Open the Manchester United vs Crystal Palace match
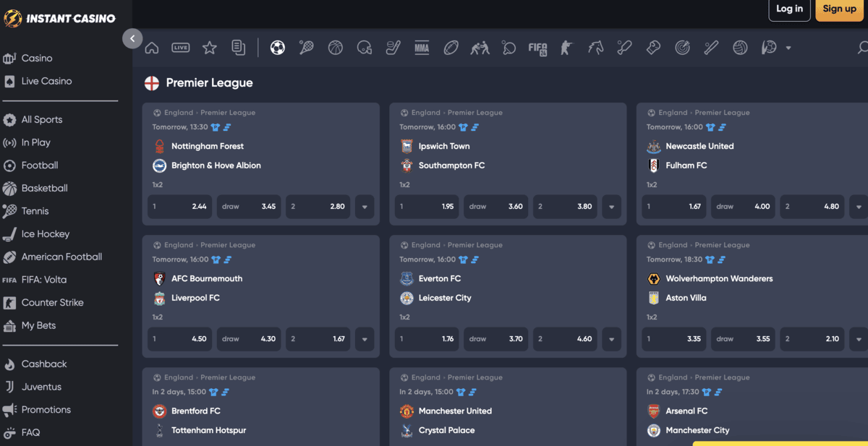The height and width of the screenshot is (446, 868). [508, 408]
